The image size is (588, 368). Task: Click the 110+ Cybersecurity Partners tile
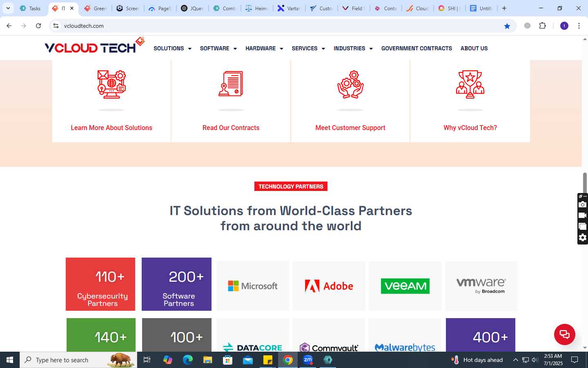point(100,284)
